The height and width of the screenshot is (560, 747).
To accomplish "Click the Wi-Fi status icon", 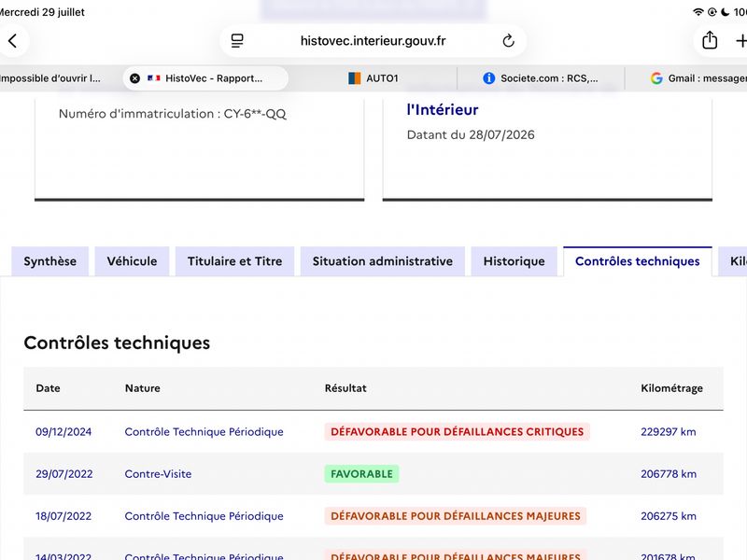I will click(x=698, y=12).
